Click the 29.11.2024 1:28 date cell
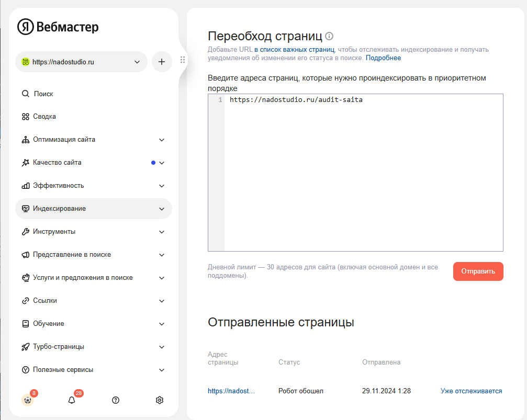527x420 pixels. pyautogui.click(x=386, y=391)
